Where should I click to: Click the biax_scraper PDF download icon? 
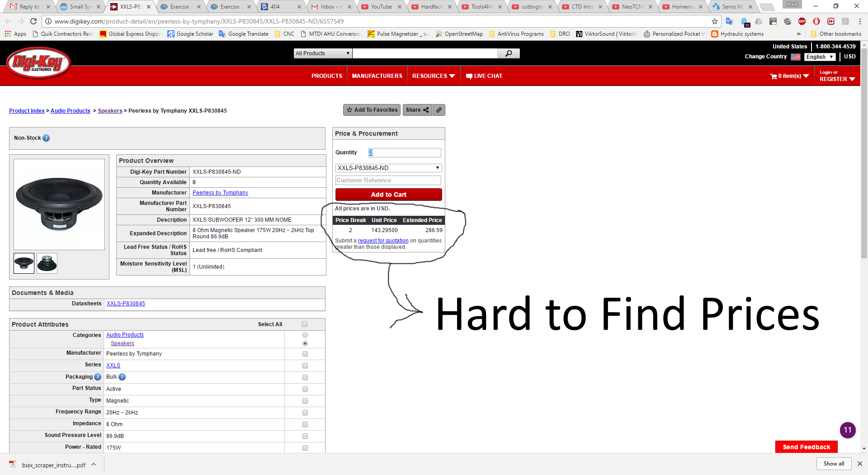click(x=13, y=465)
